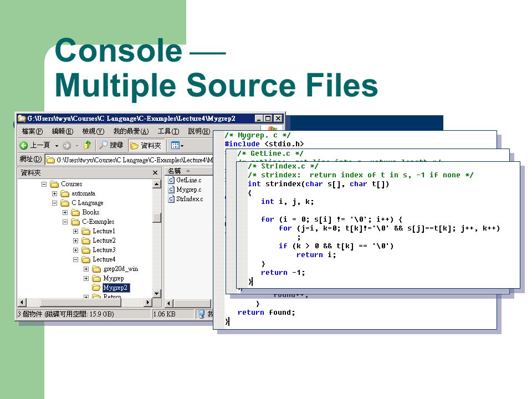Collapse the Courses tree node
The width and height of the screenshot is (532, 399).
pos(44,184)
